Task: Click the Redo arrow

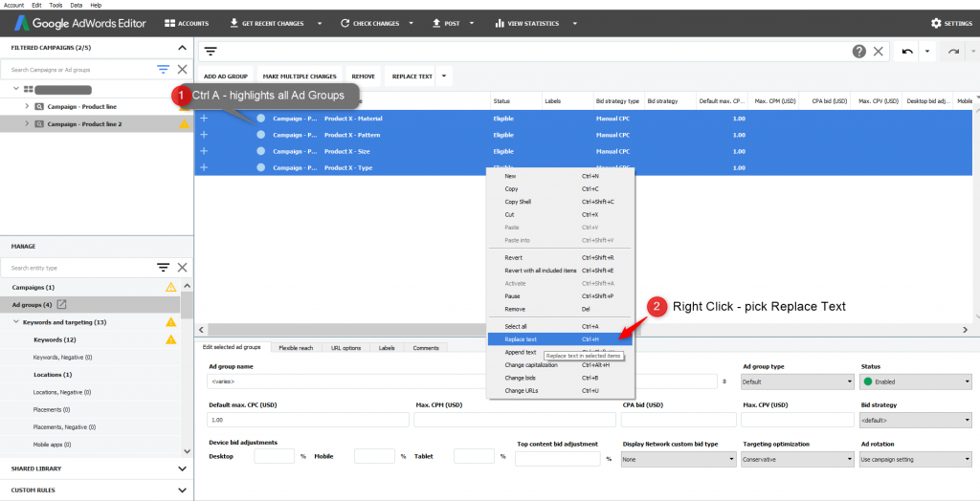Action: click(x=953, y=52)
